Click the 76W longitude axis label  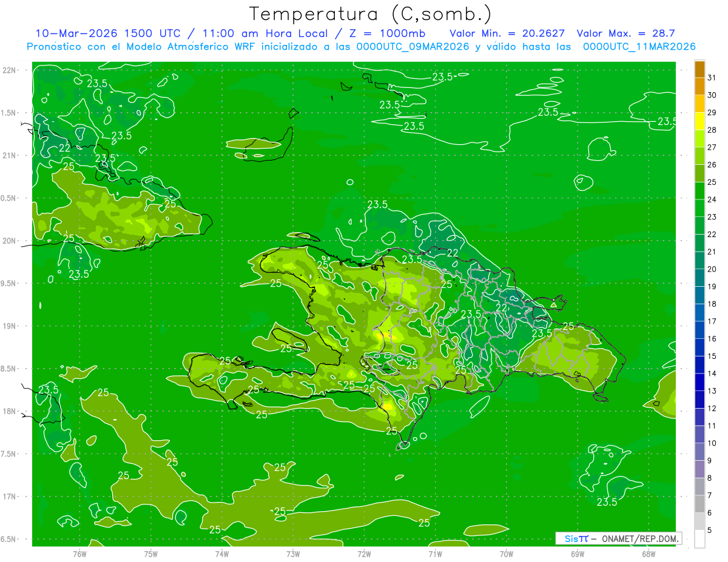click(x=79, y=554)
